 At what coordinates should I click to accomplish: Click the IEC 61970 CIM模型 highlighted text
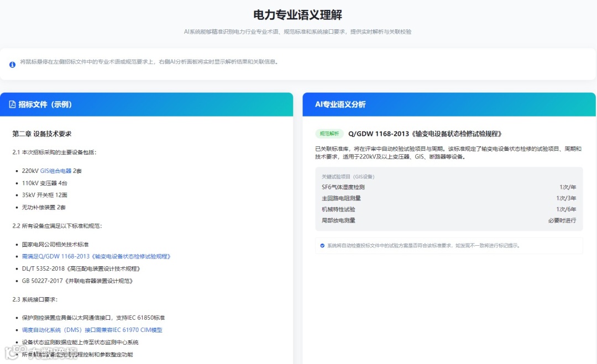tap(137, 329)
